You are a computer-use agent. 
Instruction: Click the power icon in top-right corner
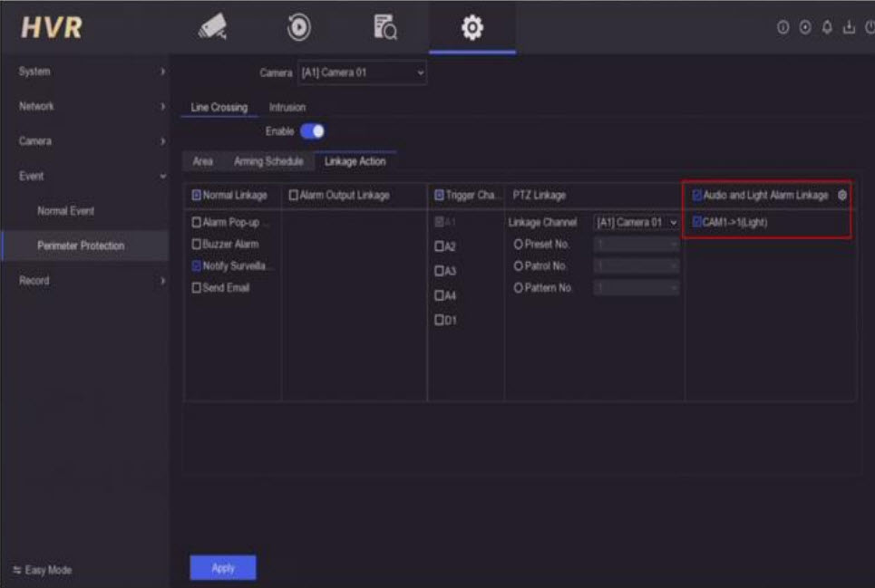pos(868,29)
